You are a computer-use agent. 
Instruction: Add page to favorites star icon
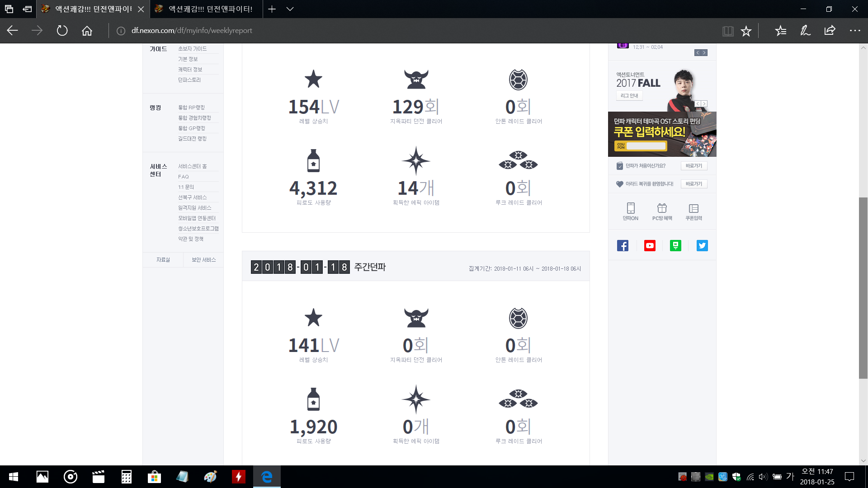pyautogui.click(x=746, y=31)
